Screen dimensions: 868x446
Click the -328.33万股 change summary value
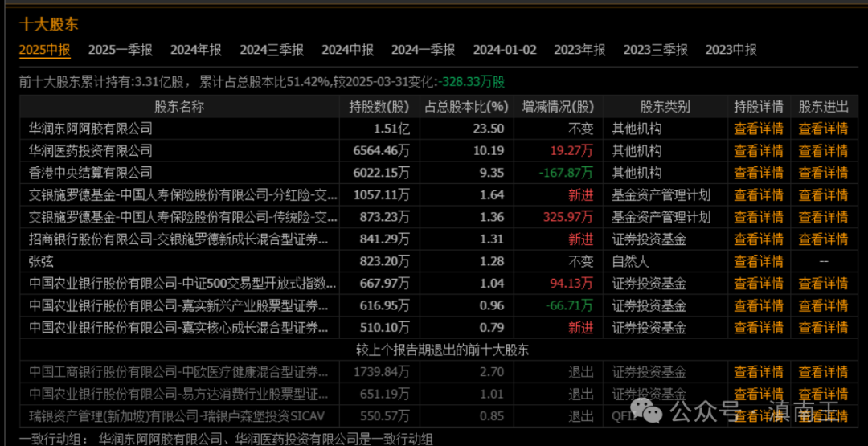[471, 82]
